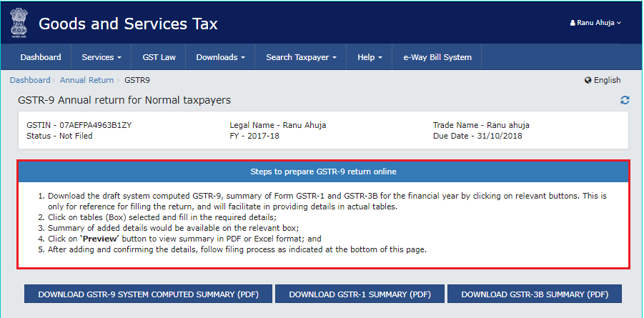Open the GST Law menu item
This screenshot has width=644, height=318.
coord(159,57)
